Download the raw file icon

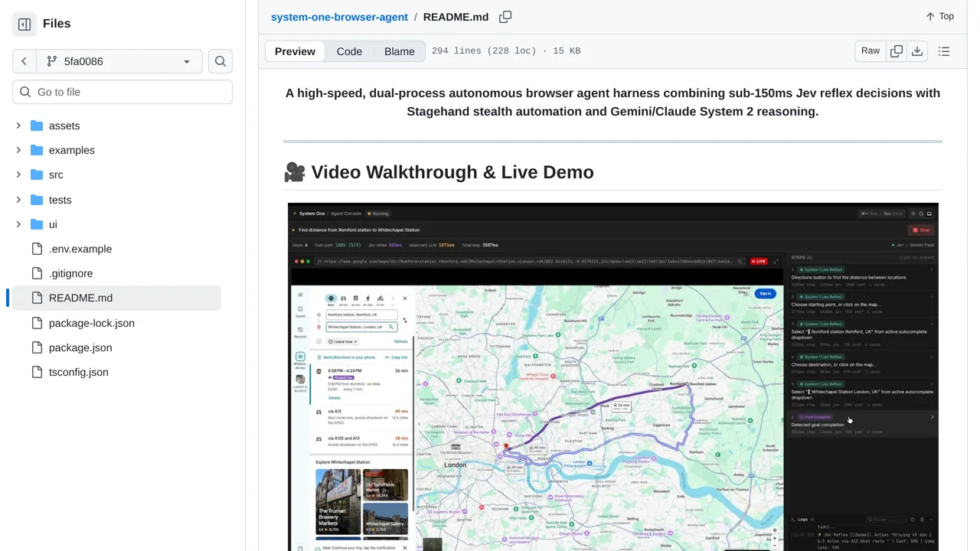point(917,51)
